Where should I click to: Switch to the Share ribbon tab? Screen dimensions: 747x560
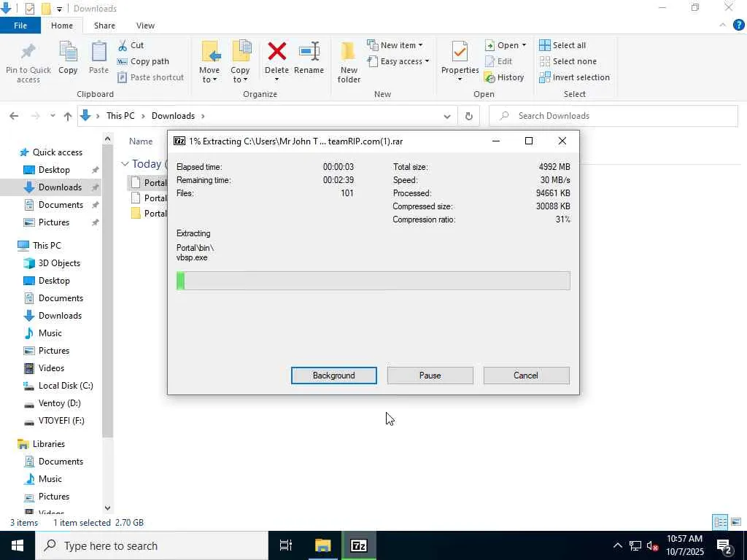104,26
